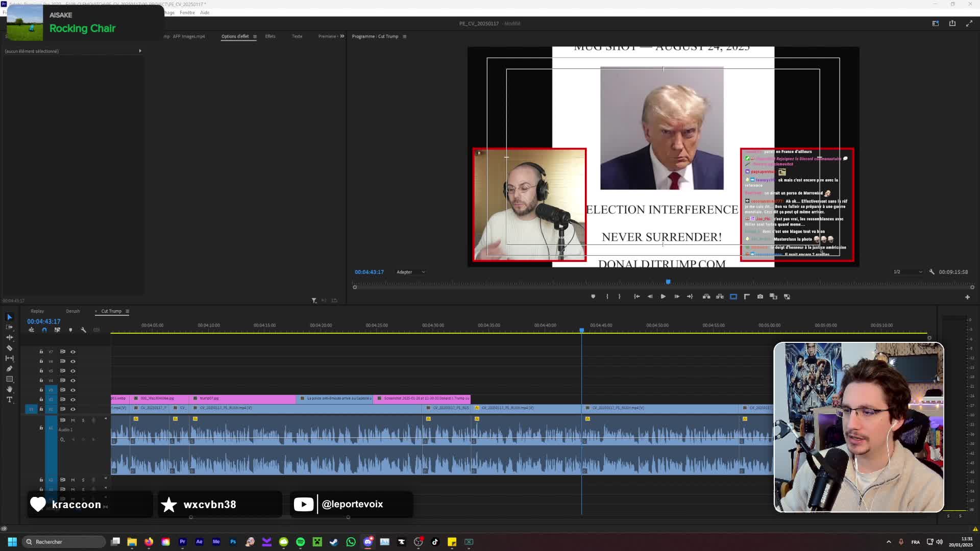The width and height of the screenshot is (980, 551).
Task: Open the Derush sequence tab
Action: 72,311
